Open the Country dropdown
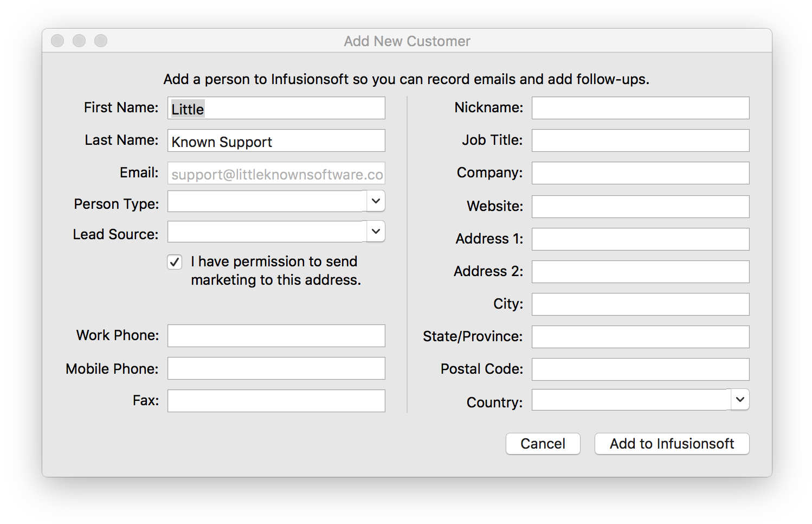The height and width of the screenshot is (524, 812). point(740,400)
